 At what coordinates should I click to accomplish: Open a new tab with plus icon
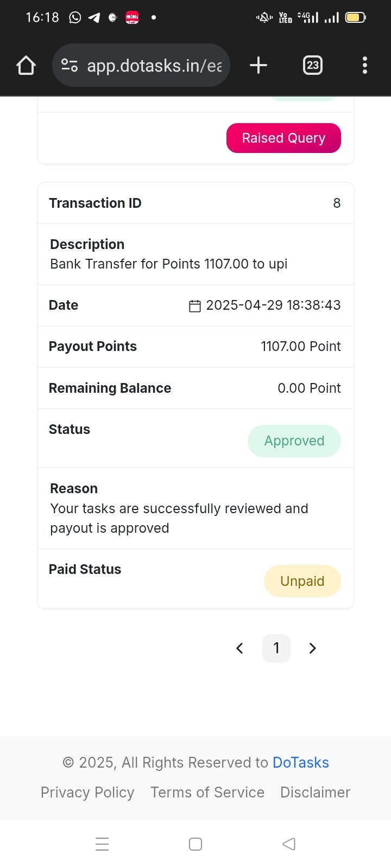click(x=258, y=66)
